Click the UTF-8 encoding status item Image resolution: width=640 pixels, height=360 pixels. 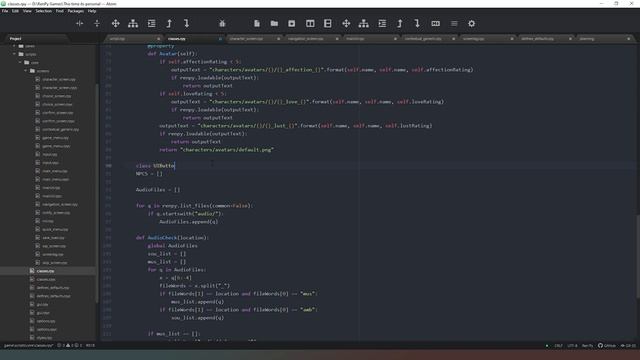pyautogui.click(x=572, y=345)
